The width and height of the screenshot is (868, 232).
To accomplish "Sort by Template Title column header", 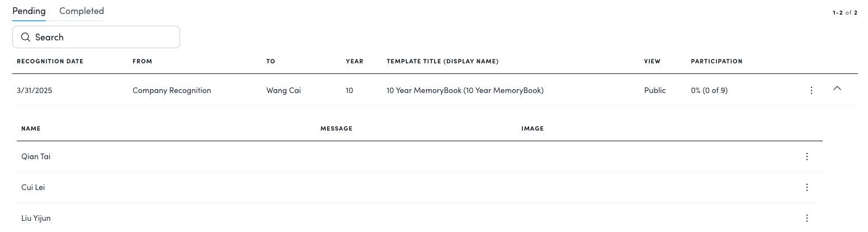I will (x=442, y=62).
